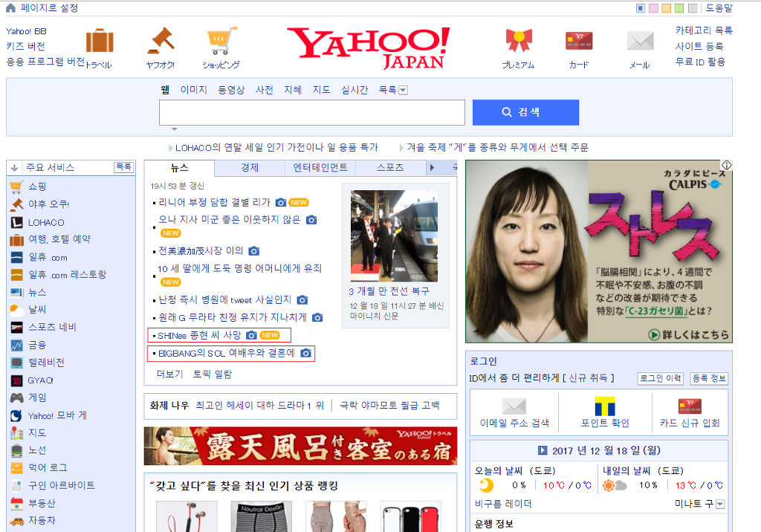The width and height of the screenshot is (761, 532).
Task: Click the 금융 chart icon in sidebar
Action: 16,345
